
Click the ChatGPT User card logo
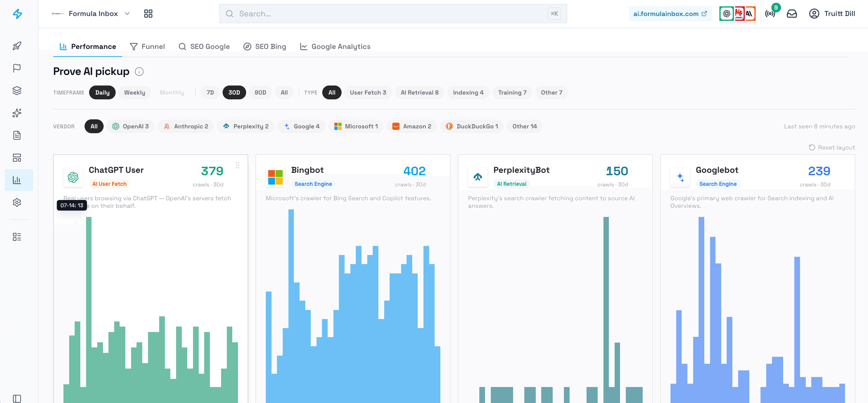coord(73,177)
